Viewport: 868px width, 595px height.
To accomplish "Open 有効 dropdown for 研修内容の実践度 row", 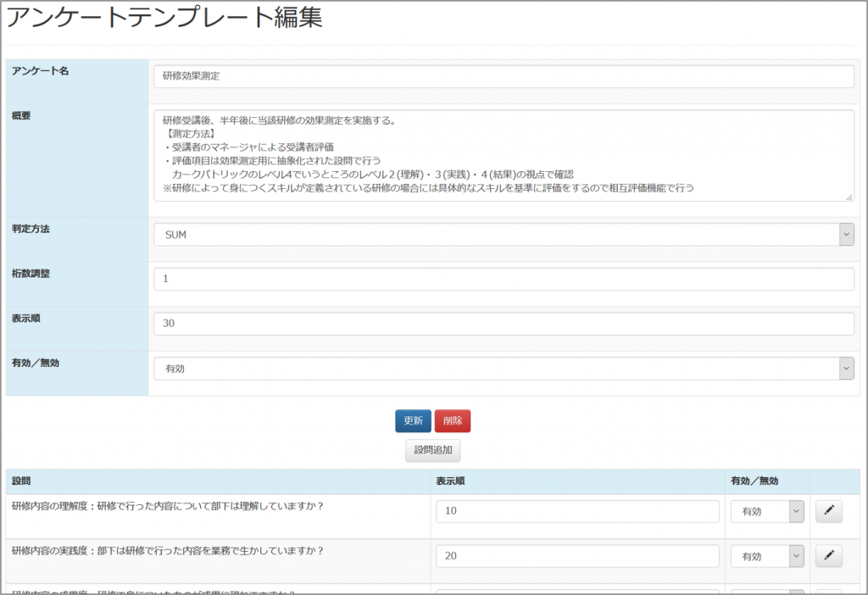I will (767, 556).
